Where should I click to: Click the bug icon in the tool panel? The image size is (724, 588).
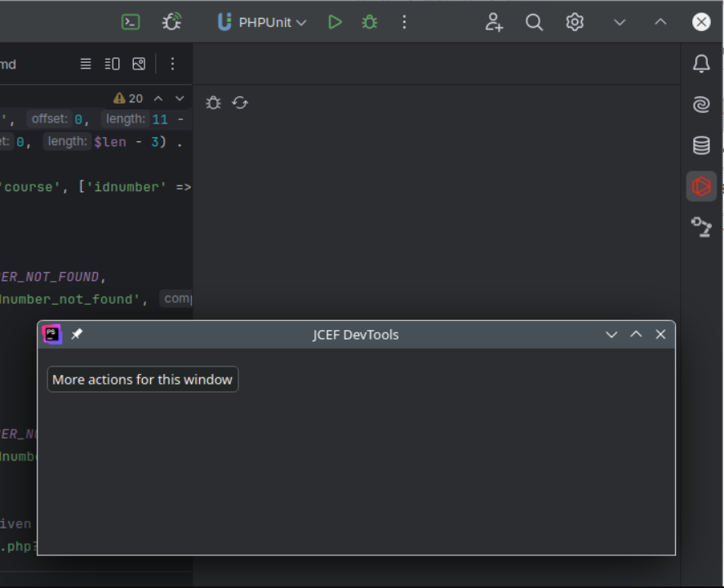pos(213,103)
